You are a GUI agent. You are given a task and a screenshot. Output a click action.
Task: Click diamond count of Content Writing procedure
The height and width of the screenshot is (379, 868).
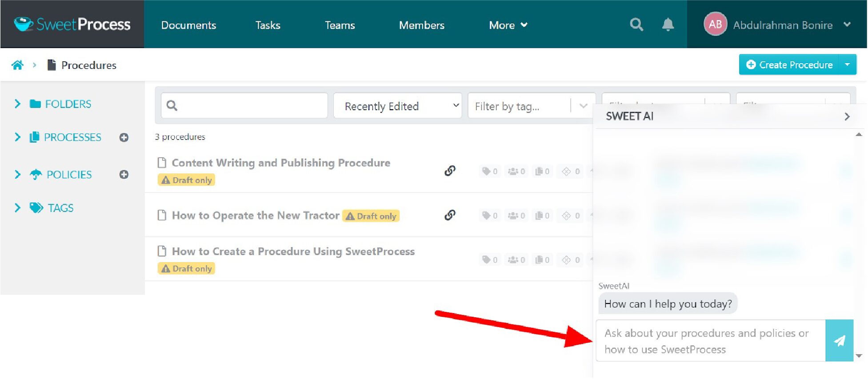coord(571,171)
